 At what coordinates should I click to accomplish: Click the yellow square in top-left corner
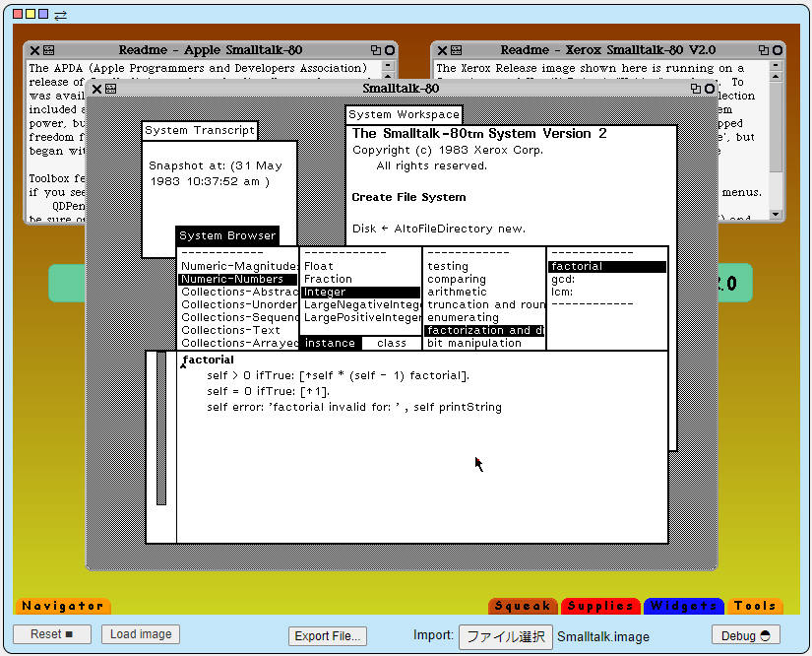click(31, 14)
